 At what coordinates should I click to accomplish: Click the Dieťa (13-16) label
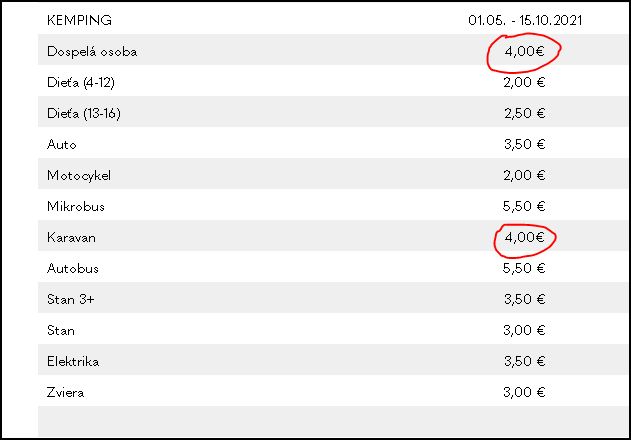point(84,113)
